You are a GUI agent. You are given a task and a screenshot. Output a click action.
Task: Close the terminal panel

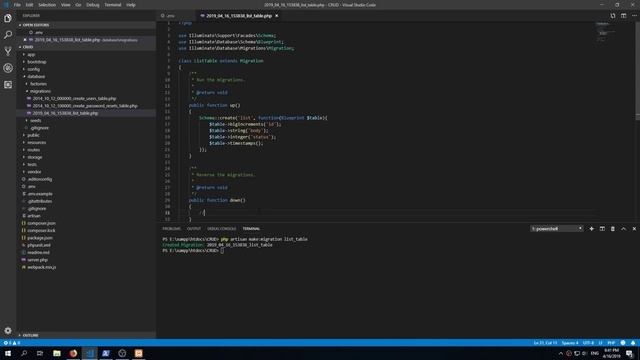click(x=634, y=229)
